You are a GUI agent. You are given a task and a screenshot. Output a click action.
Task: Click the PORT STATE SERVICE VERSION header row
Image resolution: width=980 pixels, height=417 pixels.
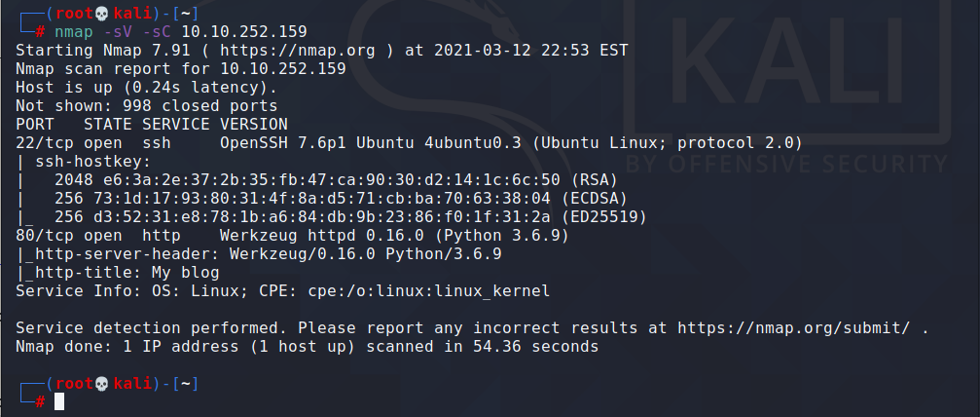[x=151, y=124]
